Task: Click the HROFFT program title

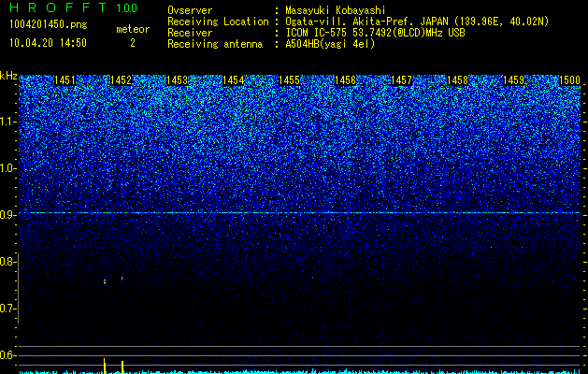Action: point(58,7)
